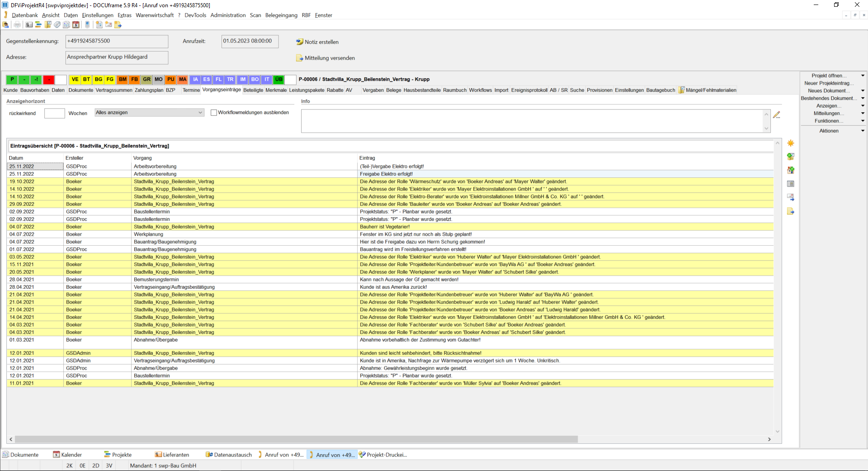
Task: Click the new document toolbar icon
Action: [x=99, y=24]
